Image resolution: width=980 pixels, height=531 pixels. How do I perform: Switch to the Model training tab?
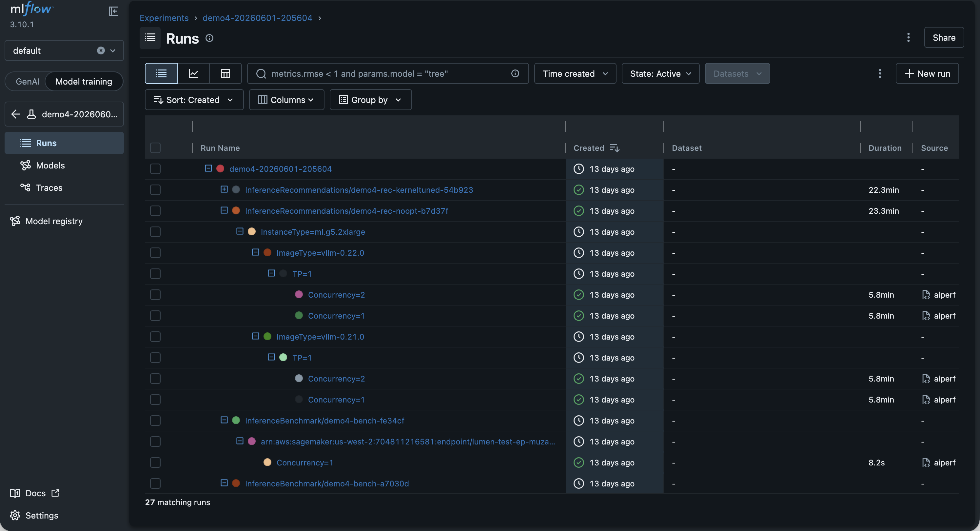(x=84, y=81)
